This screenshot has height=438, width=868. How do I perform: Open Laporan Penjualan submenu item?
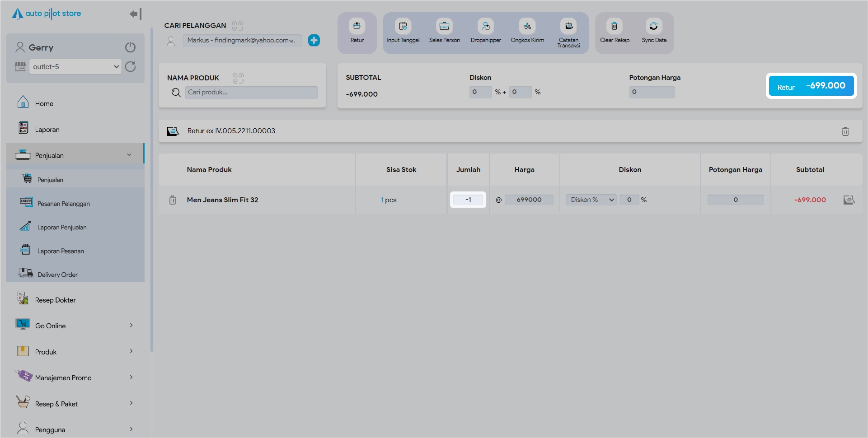click(62, 227)
